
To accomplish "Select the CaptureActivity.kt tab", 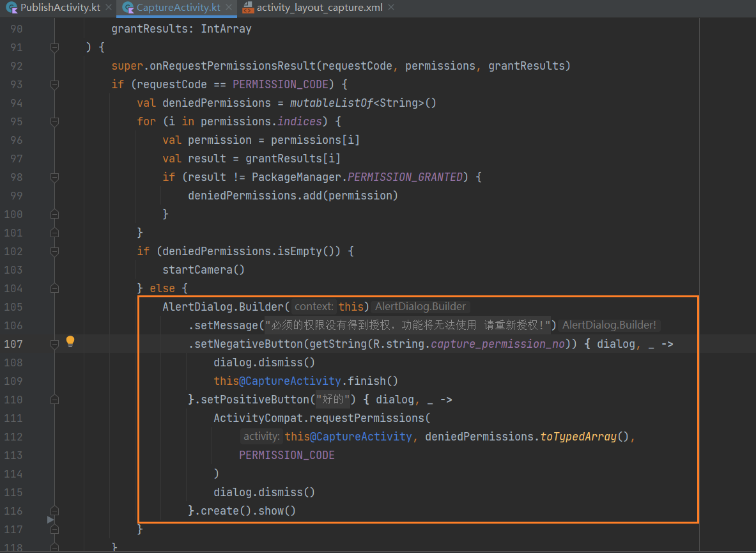I will (x=178, y=8).
